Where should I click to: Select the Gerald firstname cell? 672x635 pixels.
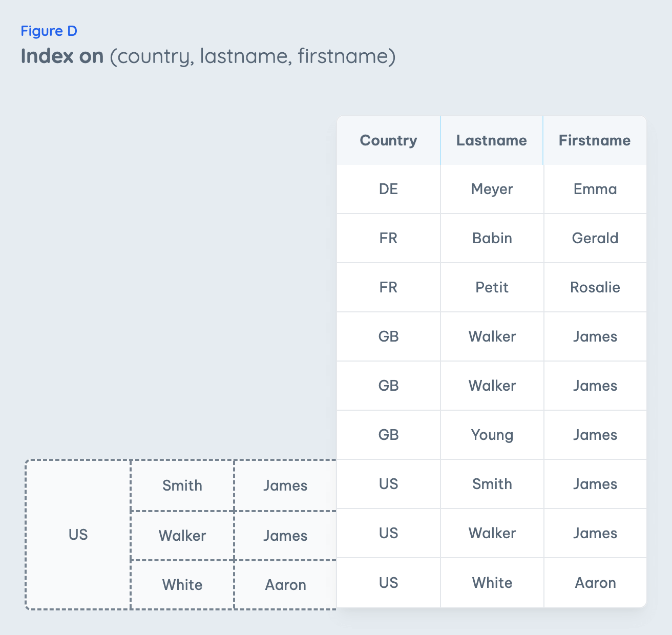pos(595,238)
